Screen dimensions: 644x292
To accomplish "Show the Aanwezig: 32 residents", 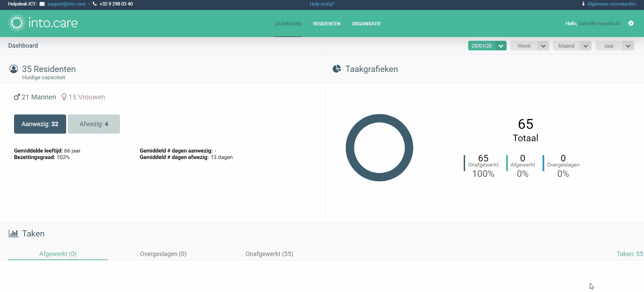I will 40,124.
